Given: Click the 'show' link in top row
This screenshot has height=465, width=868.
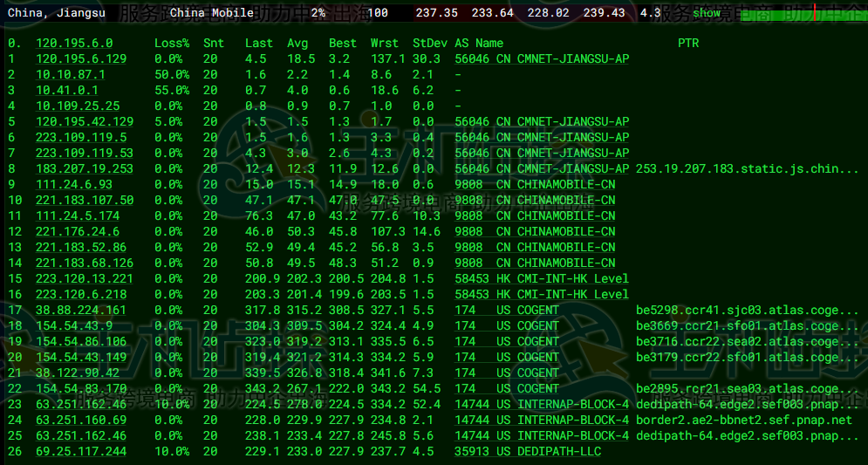Looking at the screenshot, I should tap(707, 13).
